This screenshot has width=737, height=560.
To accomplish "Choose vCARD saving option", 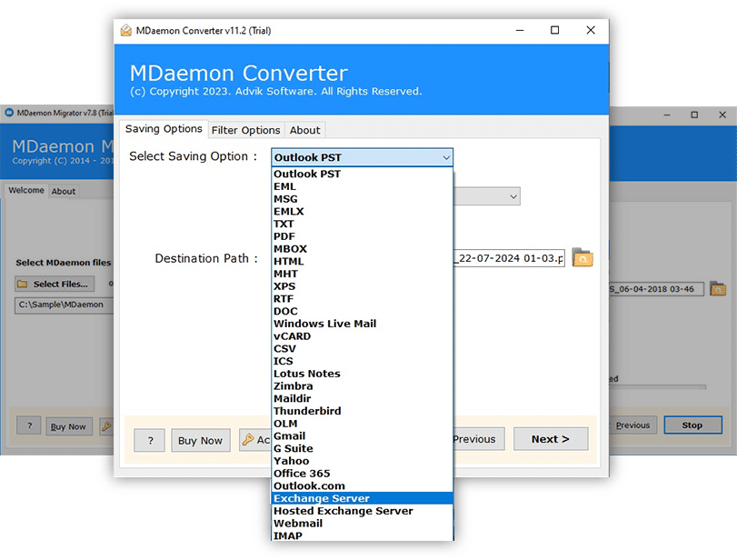I will 362,336.
